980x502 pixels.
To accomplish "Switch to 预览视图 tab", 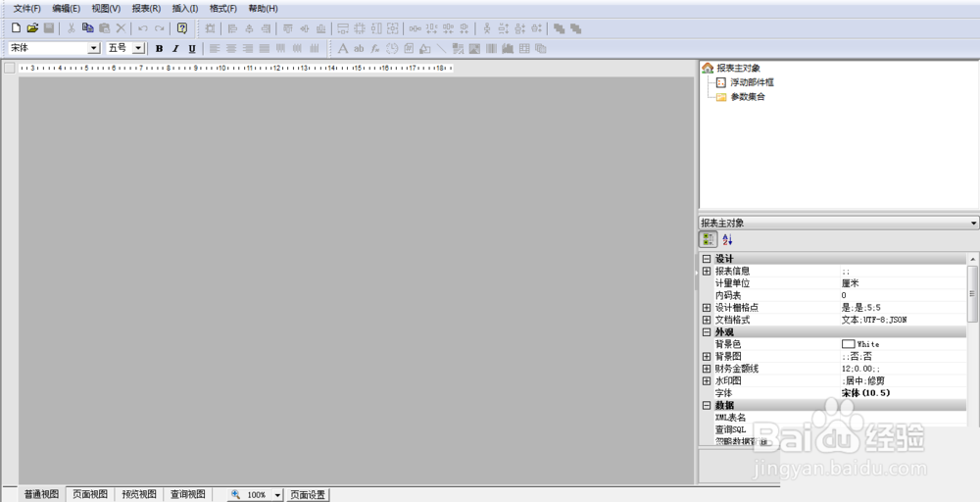I will click(x=139, y=494).
